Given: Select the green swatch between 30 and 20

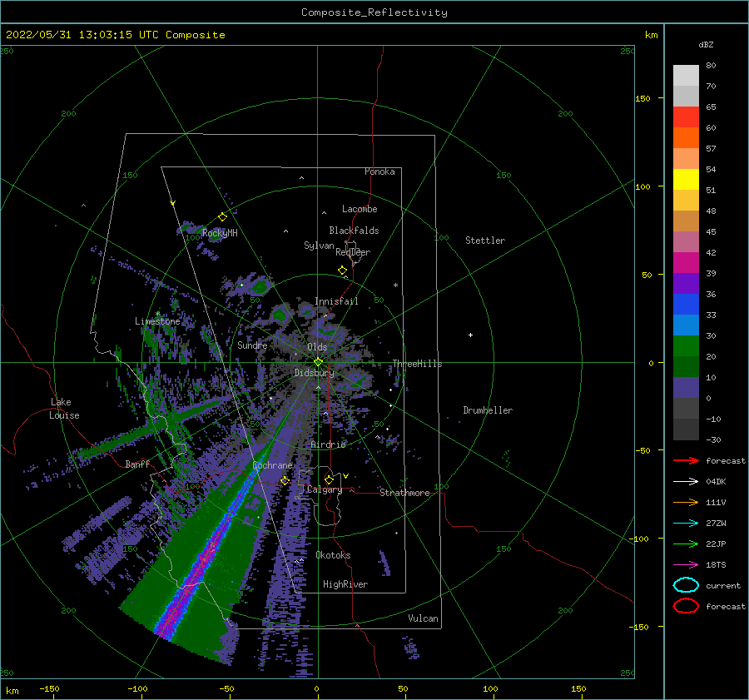Looking at the screenshot, I should [x=686, y=346].
